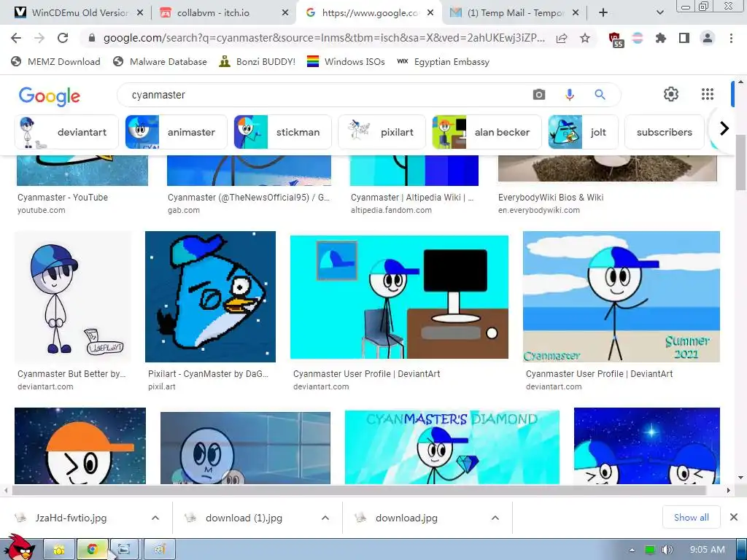
Task: Click the vertical page scrollbar thumb
Action: coord(740,163)
